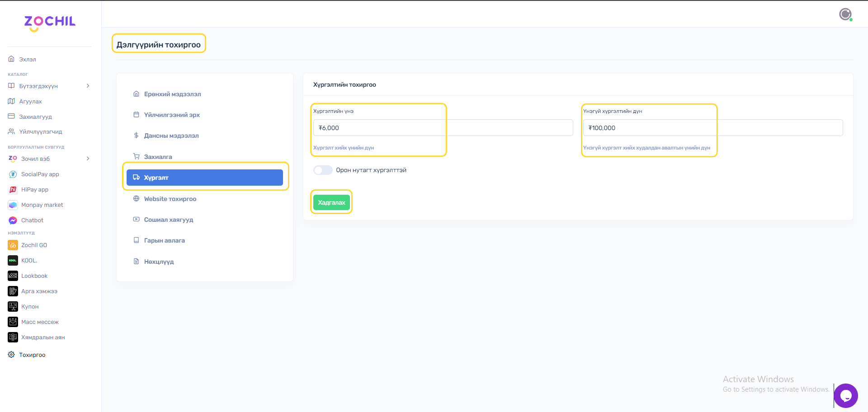The height and width of the screenshot is (412, 868).
Task: Go to Захиалгууд in the sidebar
Action: [35, 117]
